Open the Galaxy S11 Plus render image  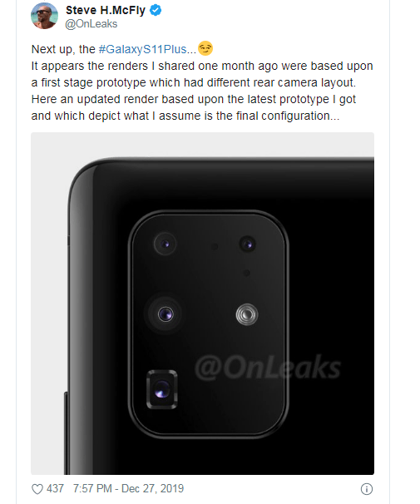202,304
